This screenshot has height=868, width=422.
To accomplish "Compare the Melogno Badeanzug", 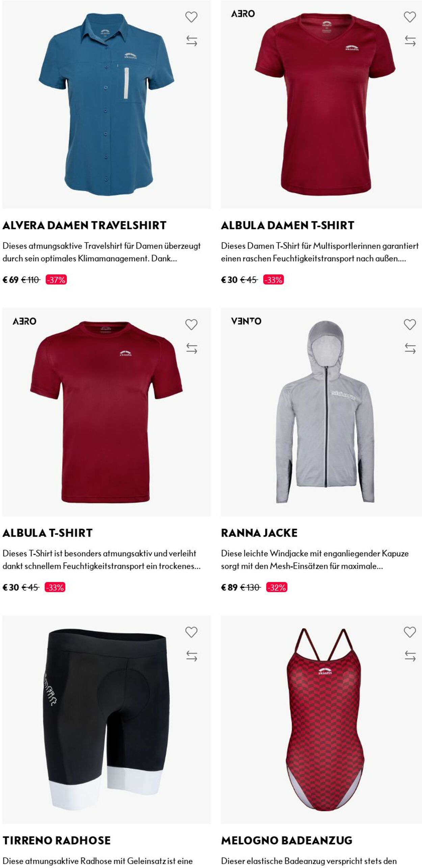I will 410,656.
